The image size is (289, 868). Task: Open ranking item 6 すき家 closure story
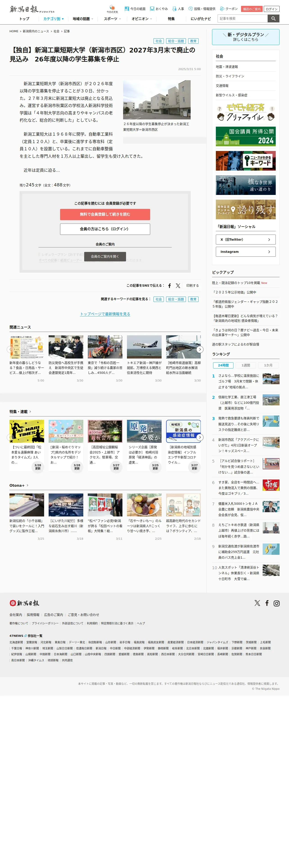point(246,488)
